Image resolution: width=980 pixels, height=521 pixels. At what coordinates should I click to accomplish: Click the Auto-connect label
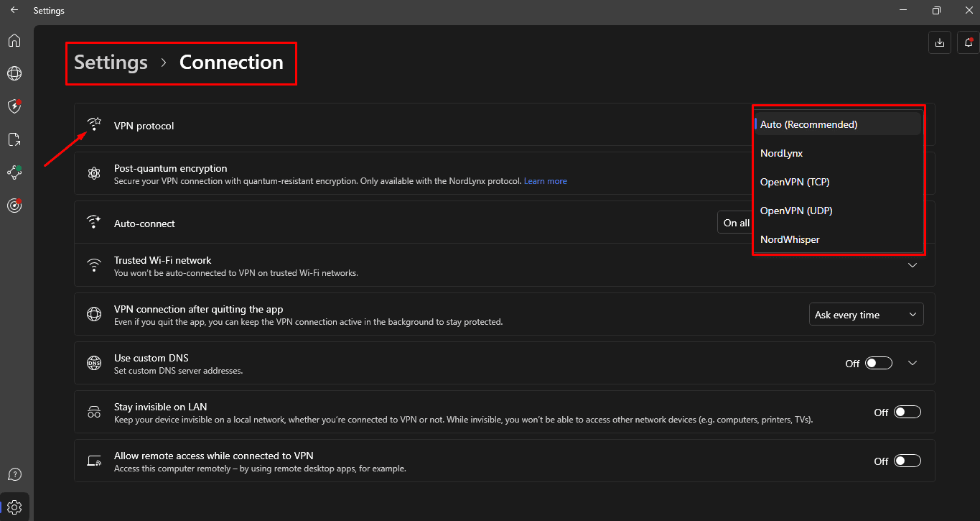[144, 223]
